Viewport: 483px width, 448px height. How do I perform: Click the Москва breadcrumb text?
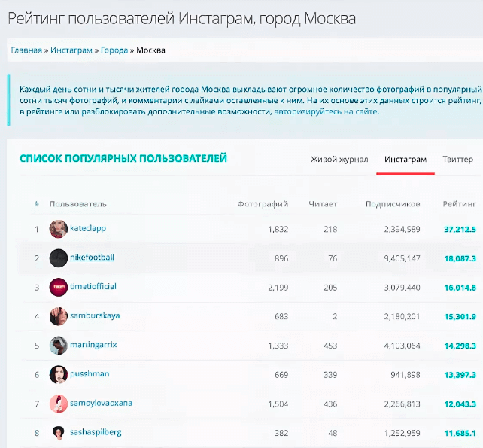(150, 50)
